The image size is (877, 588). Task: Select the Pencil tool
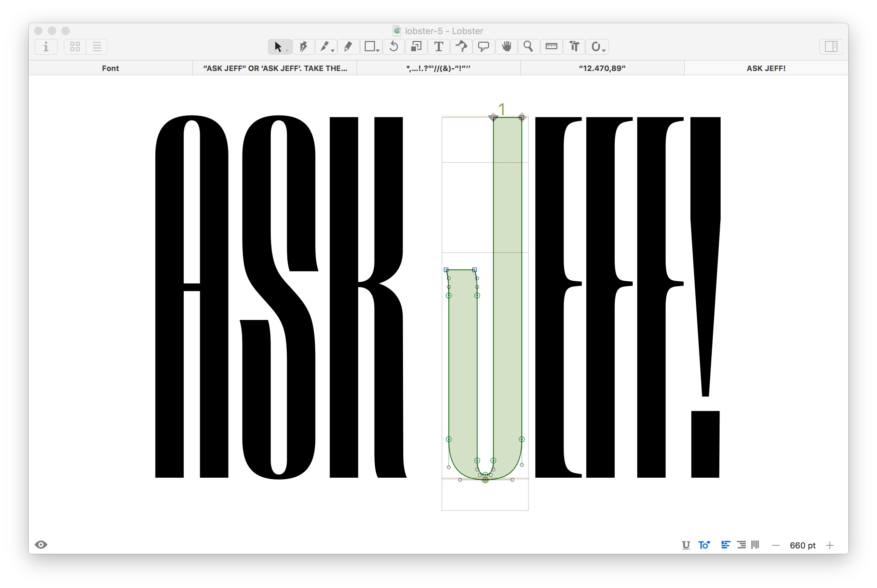point(348,47)
